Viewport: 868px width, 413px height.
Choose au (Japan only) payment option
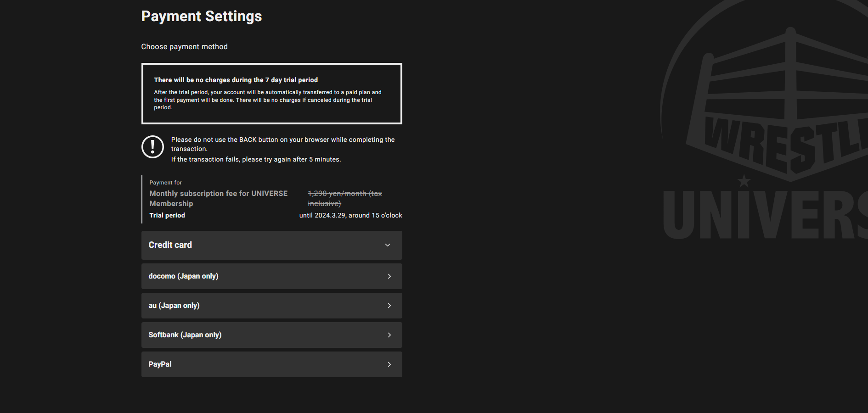pos(174,306)
